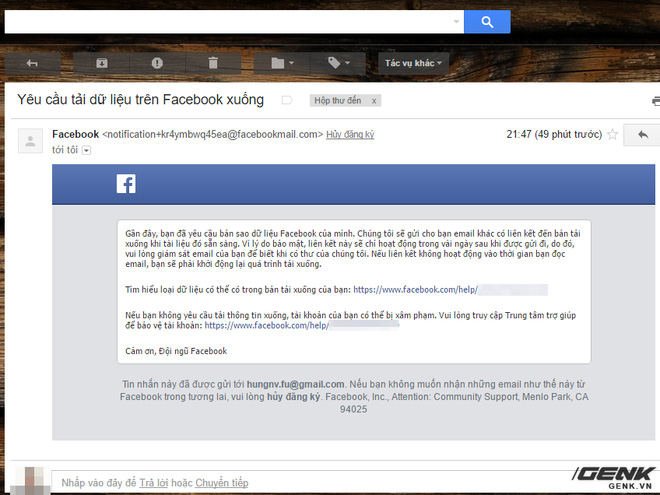Remove the "Hộp thư đến" label with x
The width and height of the screenshot is (660, 495).
tap(374, 101)
